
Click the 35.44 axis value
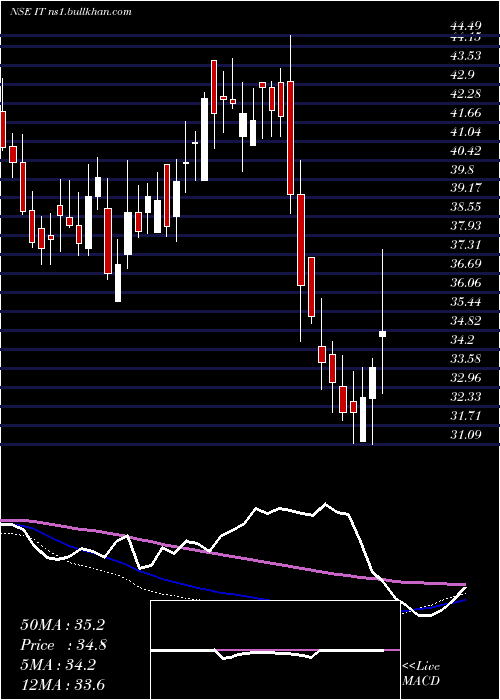[467, 302]
